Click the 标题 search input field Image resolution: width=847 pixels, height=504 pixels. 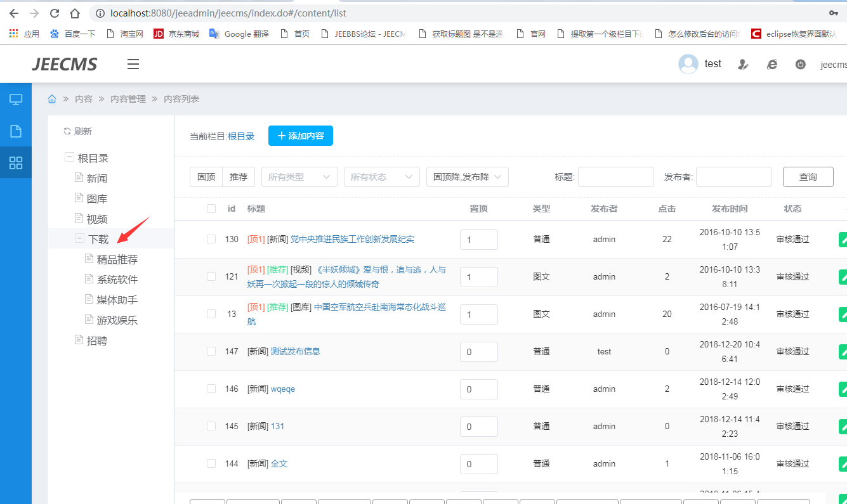pyautogui.click(x=615, y=177)
